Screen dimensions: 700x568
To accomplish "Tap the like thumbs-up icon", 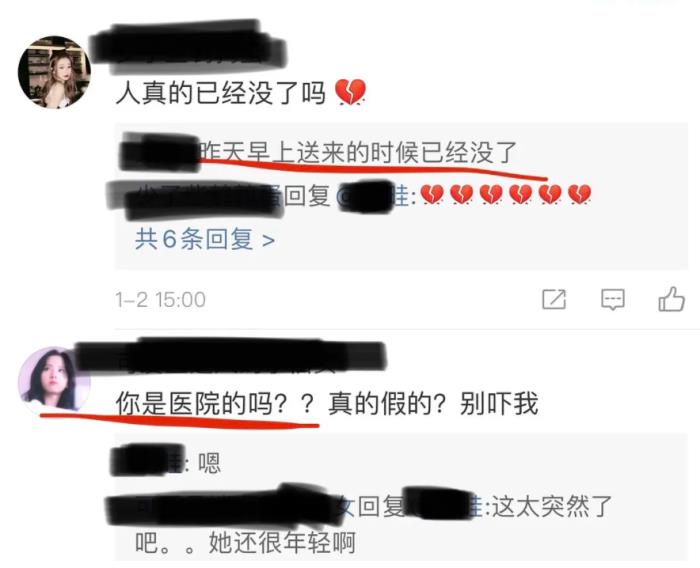I will pos(671,299).
